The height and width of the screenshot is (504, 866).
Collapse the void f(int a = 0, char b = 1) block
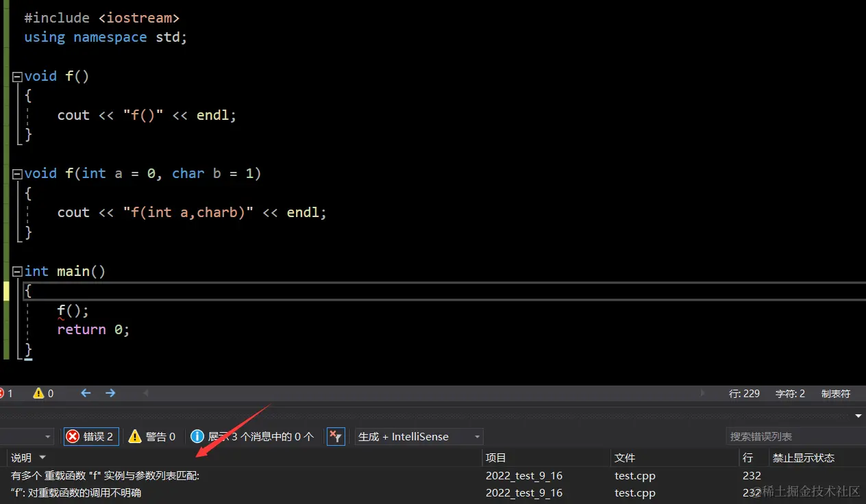(18, 174)
